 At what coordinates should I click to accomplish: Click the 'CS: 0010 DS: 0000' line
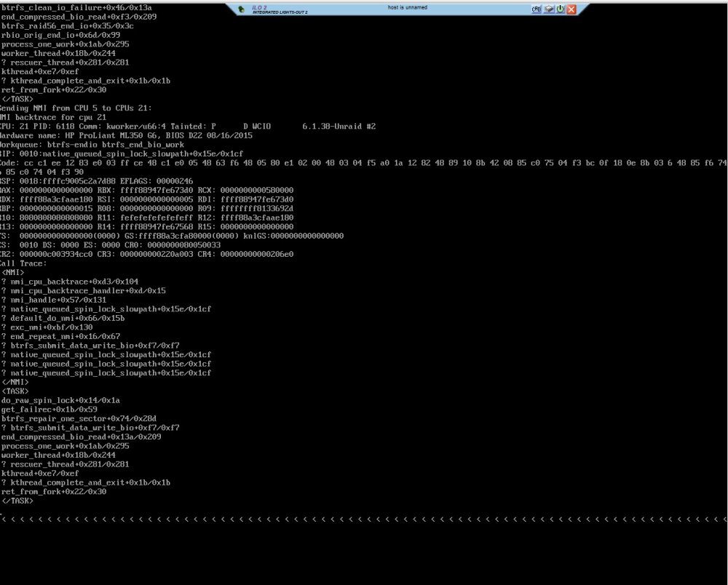[111, 245]
